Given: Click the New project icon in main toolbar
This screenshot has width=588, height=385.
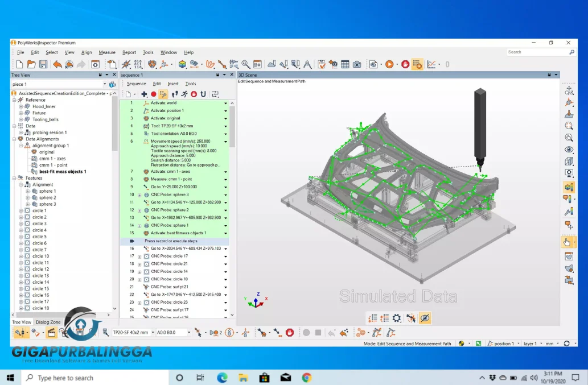Looking at the screenshot, I should [x=19, y=64].
